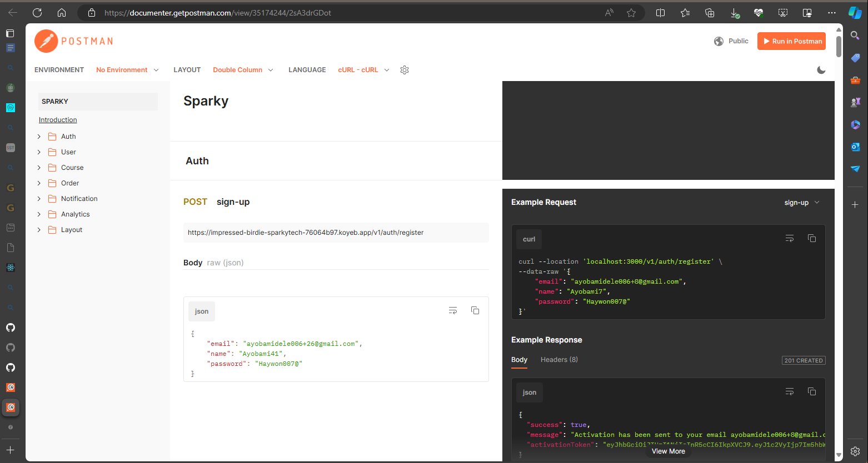Open sidebar search icon
The width and height of the screenshot is (868, 463).
click(x=855, y=36)
